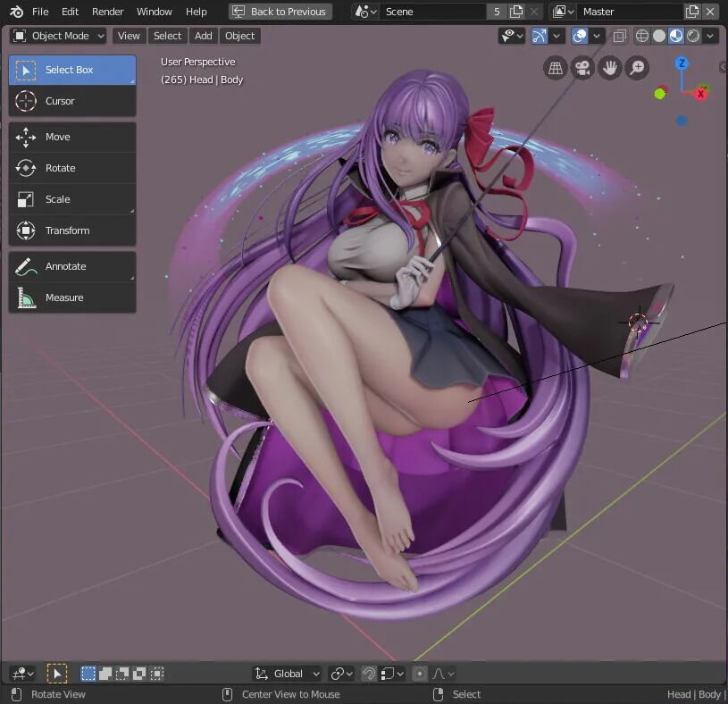Open the Global transform orientation dropdown
The image size is (728, 704).
287,674
